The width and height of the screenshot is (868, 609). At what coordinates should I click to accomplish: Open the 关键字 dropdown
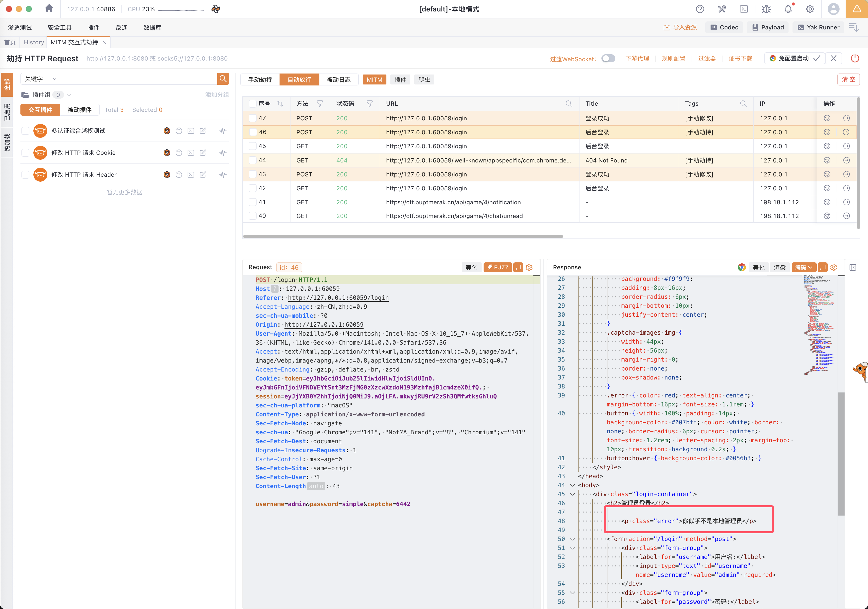click(40, 79)
